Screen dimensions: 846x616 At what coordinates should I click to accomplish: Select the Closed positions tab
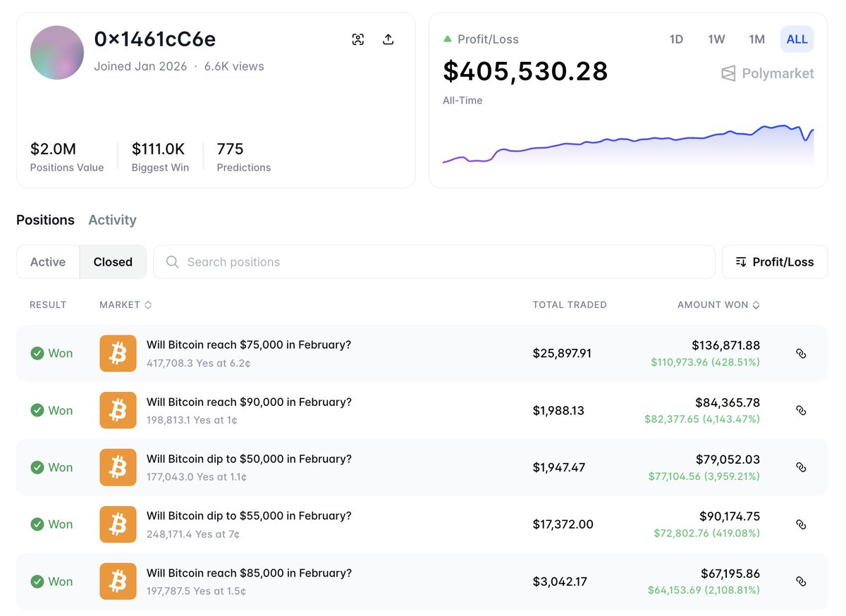113,261
